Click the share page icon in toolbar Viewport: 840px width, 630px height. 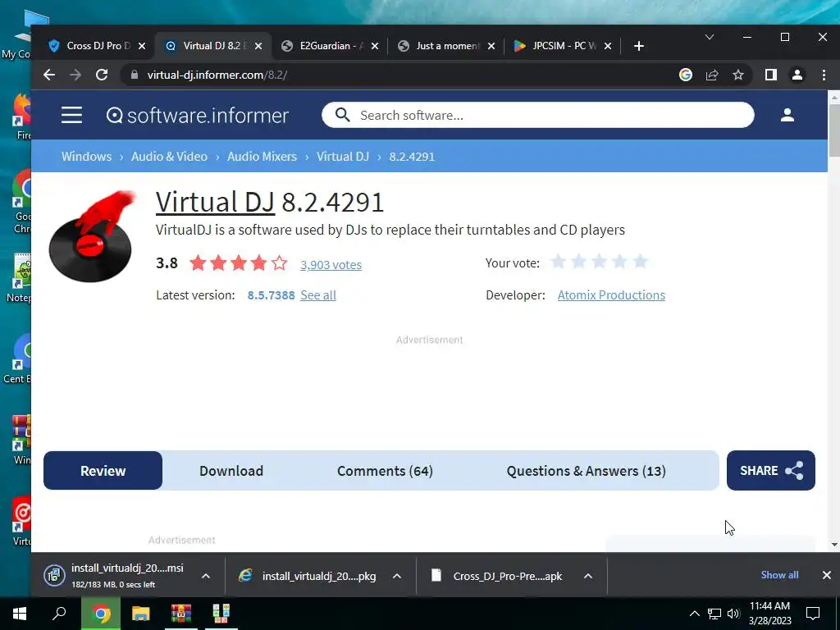coord(712,75)
